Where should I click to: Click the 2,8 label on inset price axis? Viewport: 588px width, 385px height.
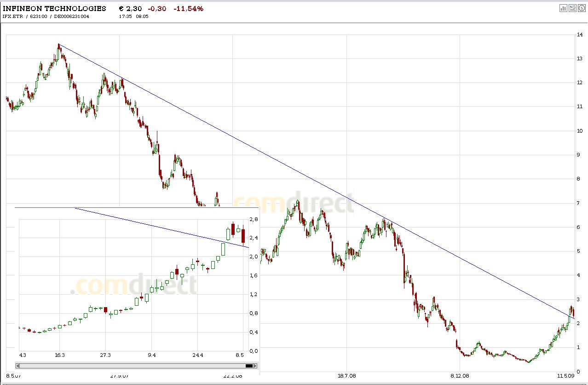click(x=253, y=219)
